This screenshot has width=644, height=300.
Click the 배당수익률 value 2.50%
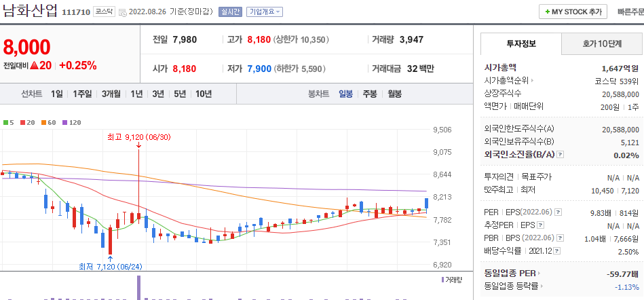point(629,252)
